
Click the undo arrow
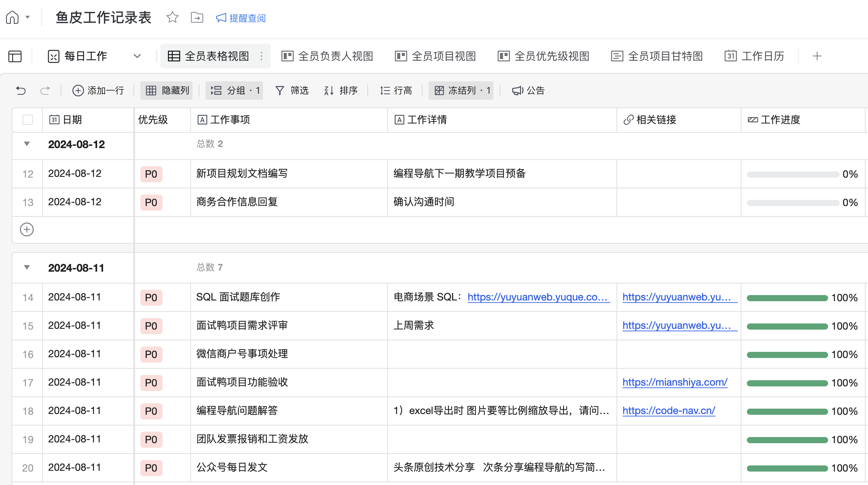(21, 91)
